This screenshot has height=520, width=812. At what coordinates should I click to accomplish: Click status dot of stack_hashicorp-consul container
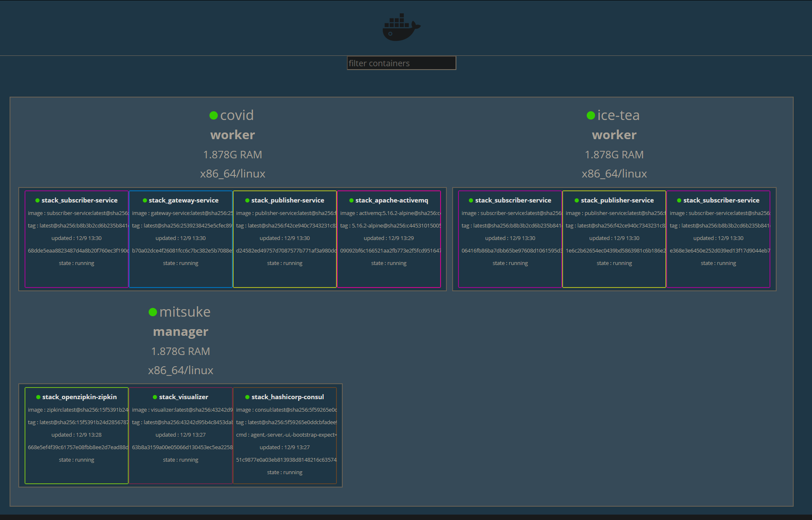[x=247, y=397]
